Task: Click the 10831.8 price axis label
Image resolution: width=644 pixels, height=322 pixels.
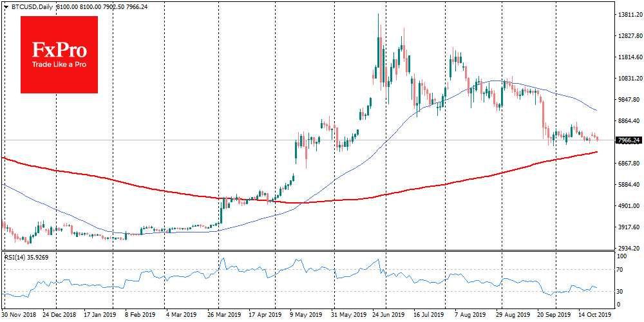Action: pos(628,78)
